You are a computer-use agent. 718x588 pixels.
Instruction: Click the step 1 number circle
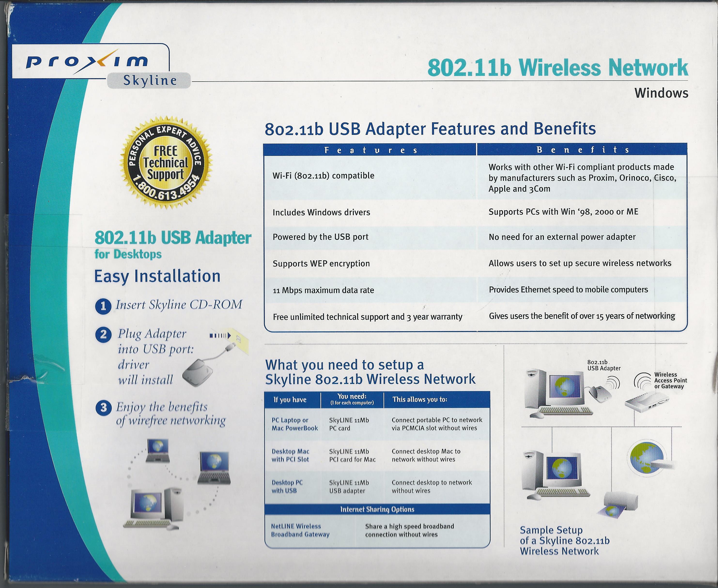(103, 306)
